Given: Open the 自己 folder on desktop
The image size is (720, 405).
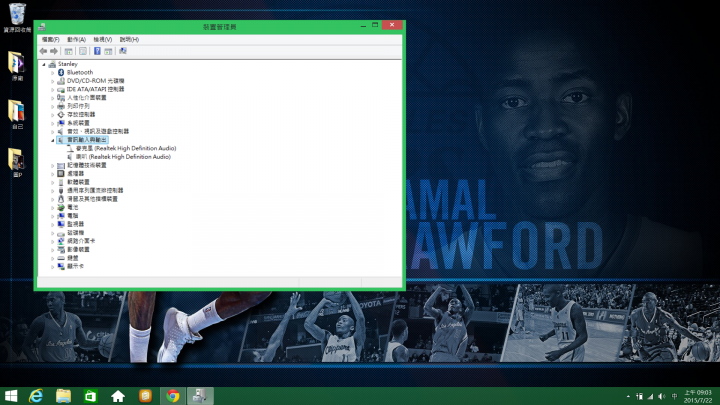Looking at the screenshot, I should [x=17, y=114].
